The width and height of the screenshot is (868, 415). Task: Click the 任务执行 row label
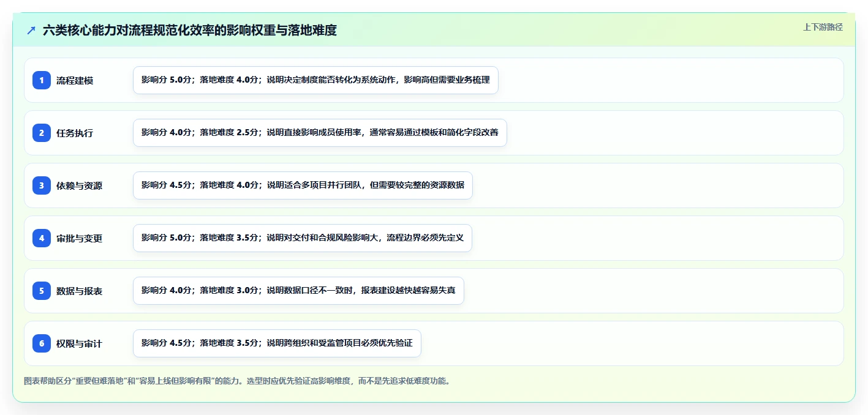[75, 133]
